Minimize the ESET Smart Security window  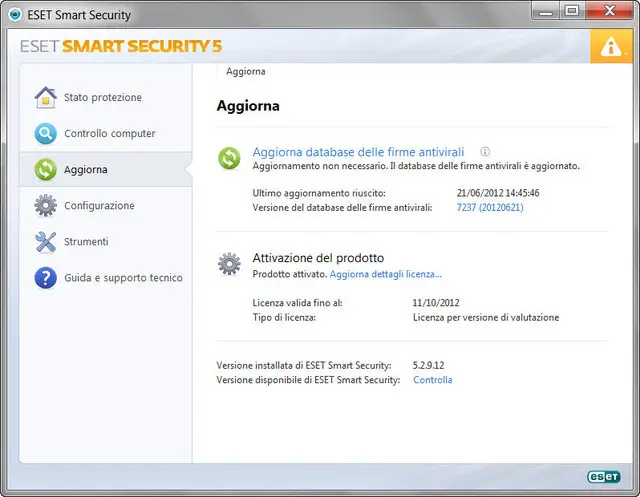[x=546, y=11]
